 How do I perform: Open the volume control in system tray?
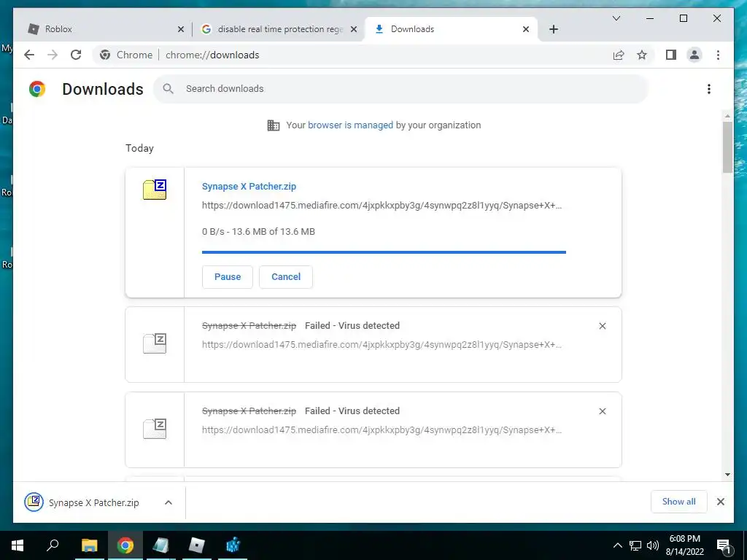[x=653, y=545]
